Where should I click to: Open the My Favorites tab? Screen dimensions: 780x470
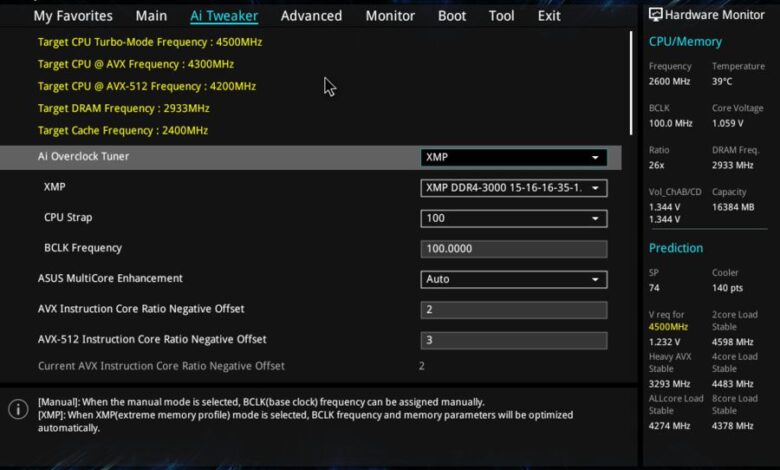click(73, 16)
